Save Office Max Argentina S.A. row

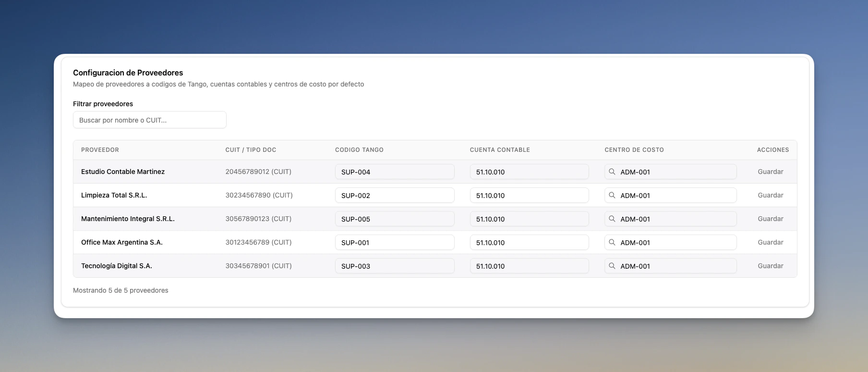coord(771,242)
